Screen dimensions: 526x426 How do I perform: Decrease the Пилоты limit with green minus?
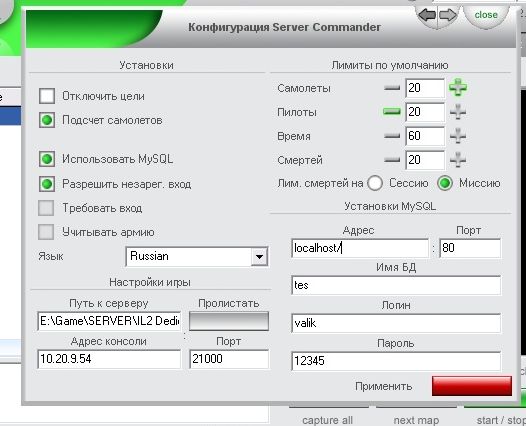[392, 112]
